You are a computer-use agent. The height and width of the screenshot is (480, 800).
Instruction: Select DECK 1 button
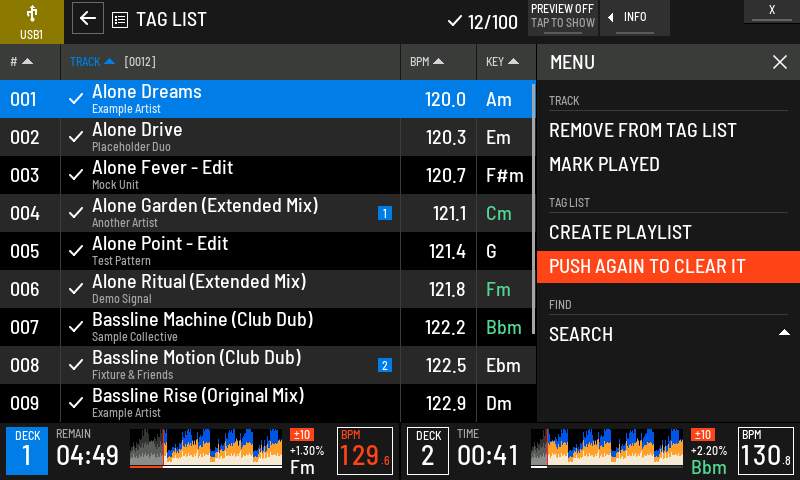27,451
